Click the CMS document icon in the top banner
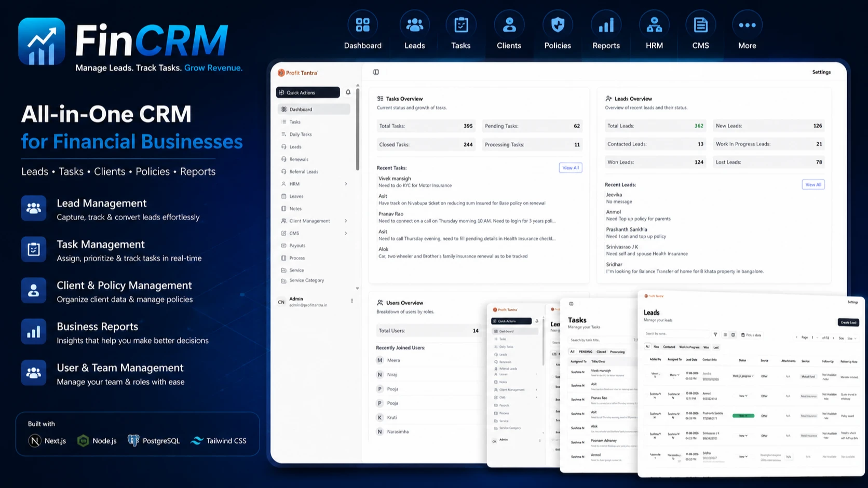Viewport: 868px width, 488px height. (700, 24)
